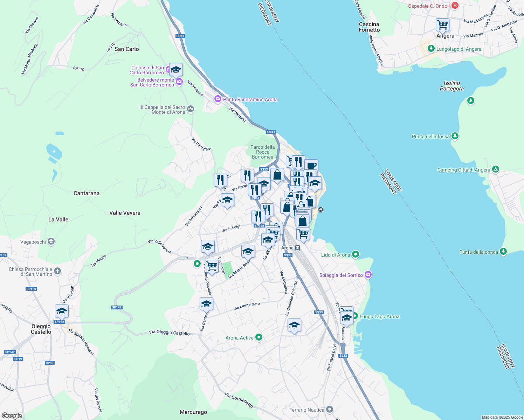The image size is (524, 420).
Task: Open the Google logo link
Action: 12,416
